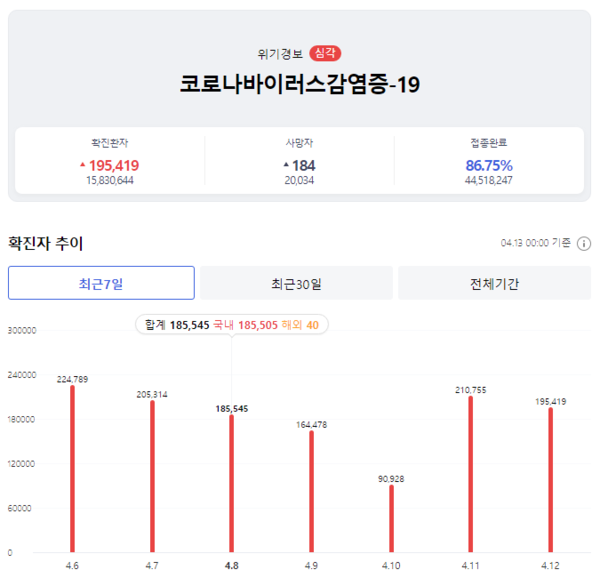Click the 사망자 daily value 184
This screenshot has width=600, height=578.
pos(303,166)
